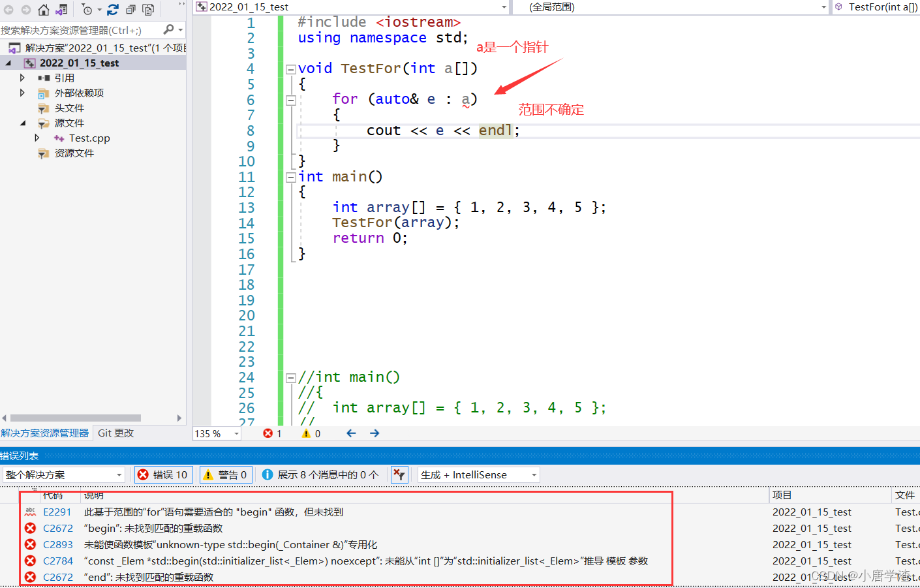Expand the 外部依赖项 node

(22, 93)
